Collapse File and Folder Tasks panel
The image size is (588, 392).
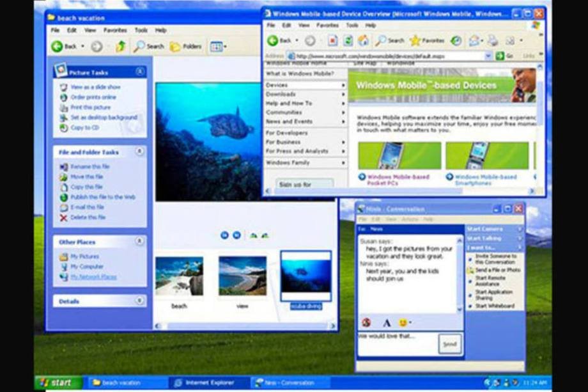click(x=139, y=151)
